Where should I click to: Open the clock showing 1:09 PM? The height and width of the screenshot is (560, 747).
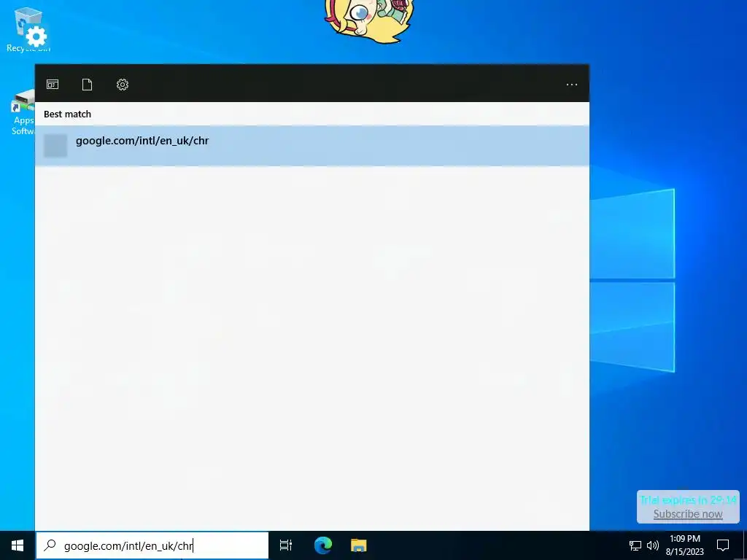(x=684, y=545)
